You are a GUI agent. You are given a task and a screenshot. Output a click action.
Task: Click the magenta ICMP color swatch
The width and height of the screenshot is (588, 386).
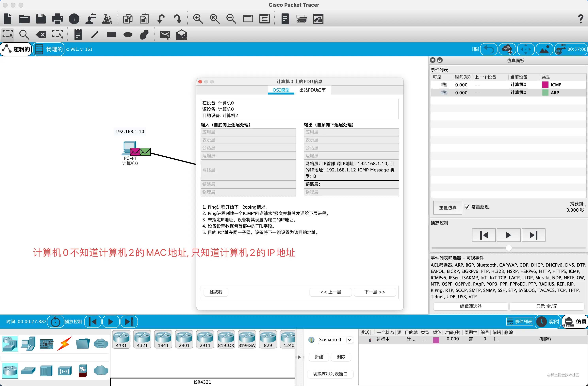tap(545, 85)
